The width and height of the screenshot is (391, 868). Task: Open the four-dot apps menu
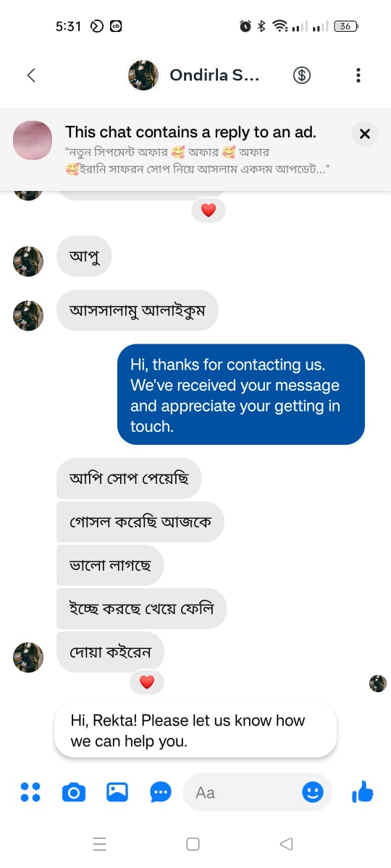30,792
